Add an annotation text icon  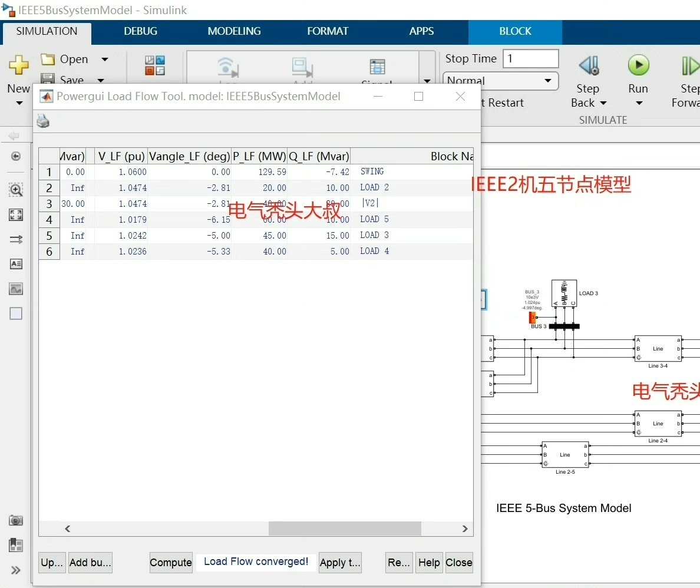point(16,264)
